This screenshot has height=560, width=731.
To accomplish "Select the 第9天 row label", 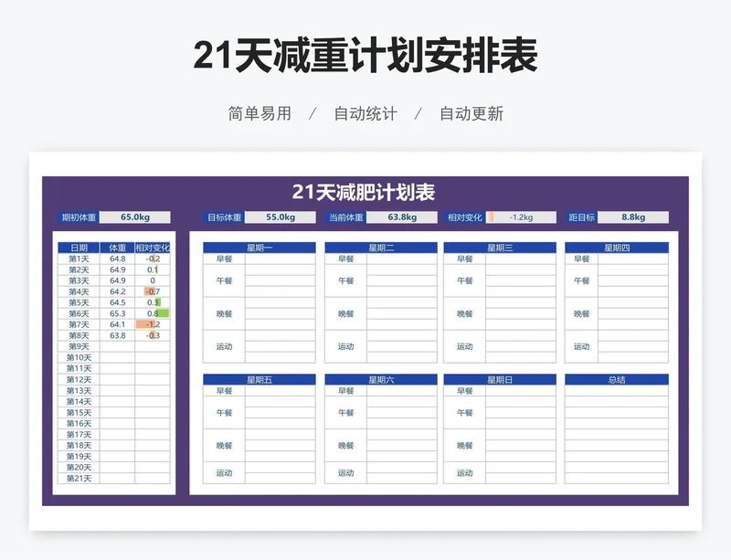I will pos(79,346).
